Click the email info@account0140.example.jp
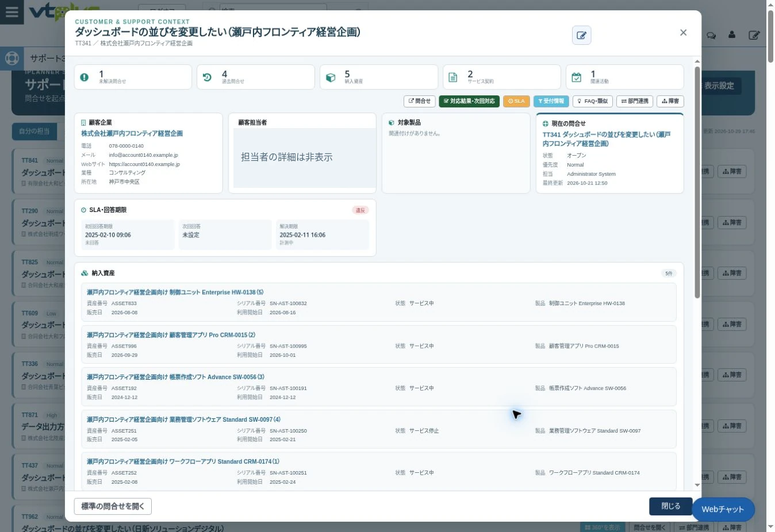This screenshot has width=775, height=532. (144, 155)
